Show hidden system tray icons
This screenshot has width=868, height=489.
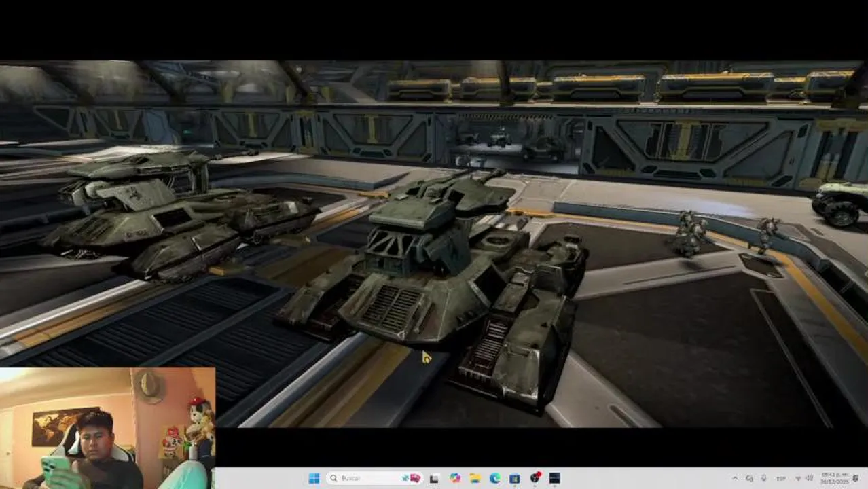coord(736,478)
